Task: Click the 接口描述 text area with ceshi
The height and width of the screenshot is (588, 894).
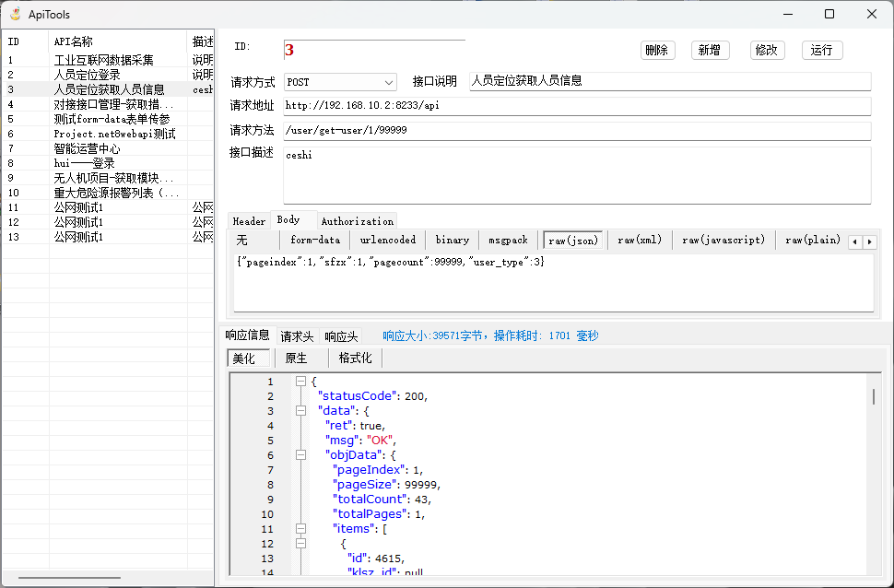Action: coord(577,175)
